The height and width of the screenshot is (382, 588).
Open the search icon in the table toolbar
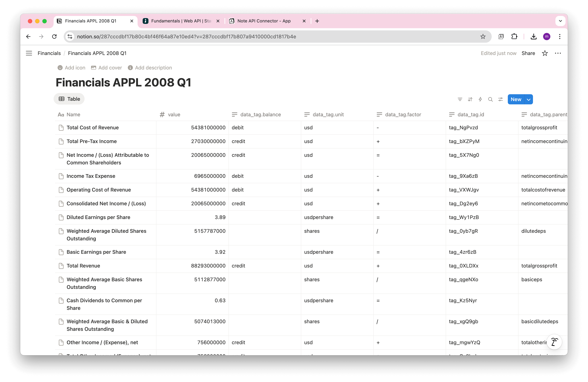490,99
